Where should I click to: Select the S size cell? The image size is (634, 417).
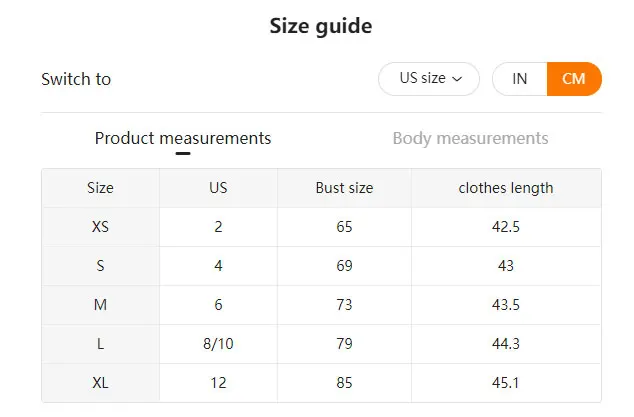(101, 266)
